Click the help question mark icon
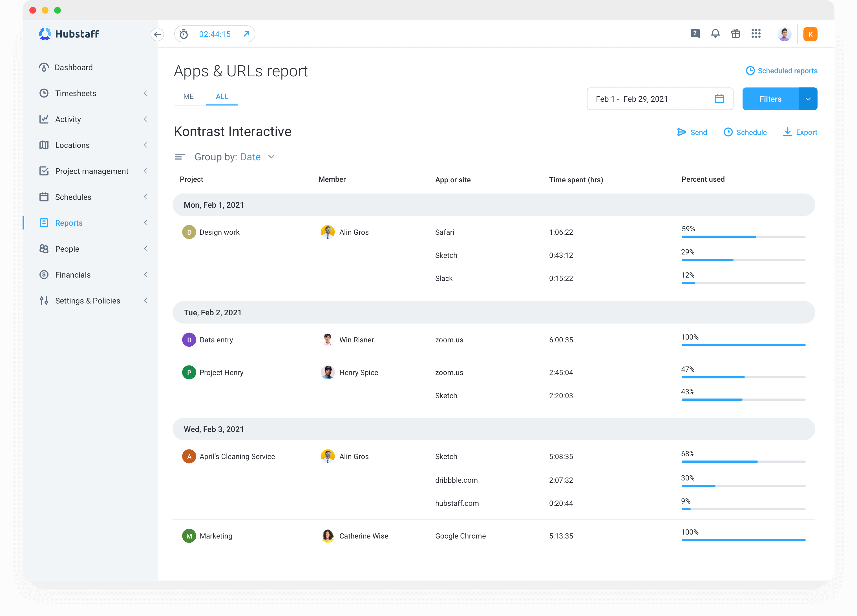 point(695,34)
